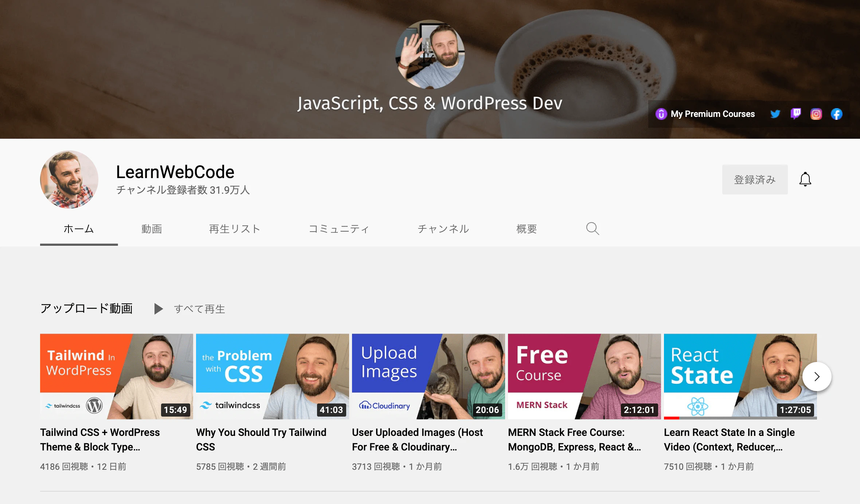Open Free Course MERN Stack thumbnail
The height and width of the screenshot is (504, 860).
585,377
